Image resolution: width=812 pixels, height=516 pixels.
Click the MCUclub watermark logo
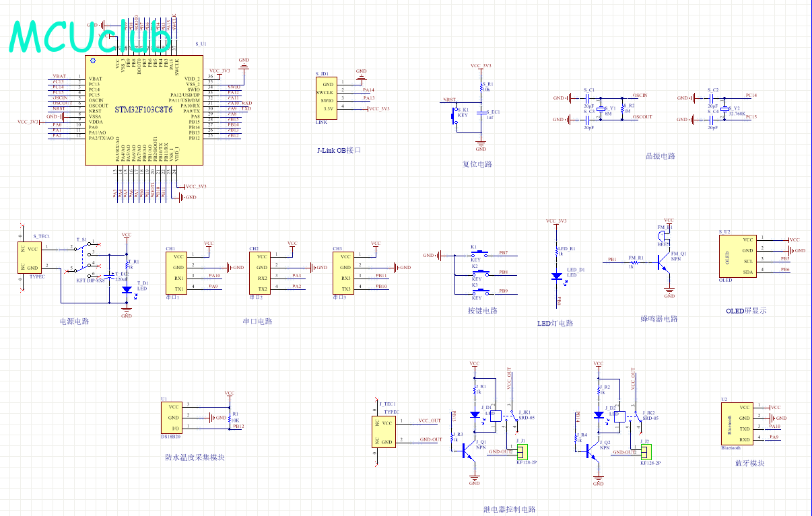tap(91, 37)
